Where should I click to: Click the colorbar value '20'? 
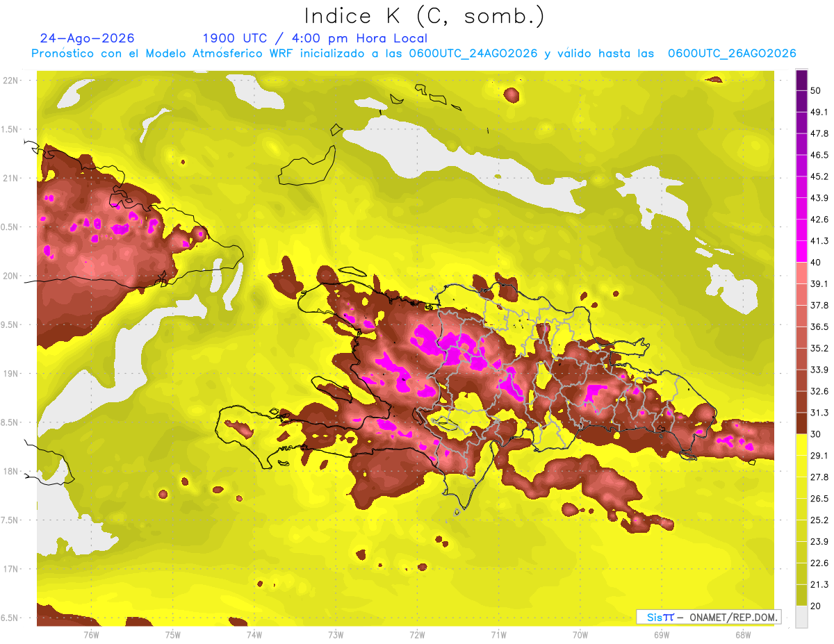(816, 606)
